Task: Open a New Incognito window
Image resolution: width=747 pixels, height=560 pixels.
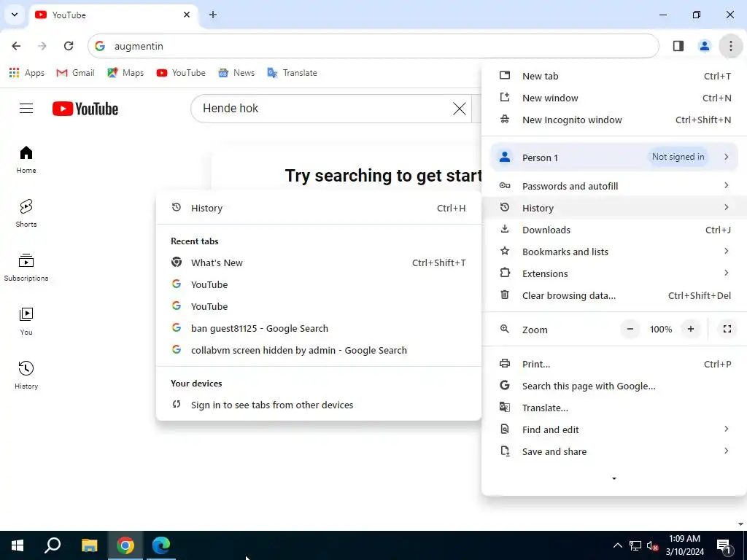Action: pos(614,120)
